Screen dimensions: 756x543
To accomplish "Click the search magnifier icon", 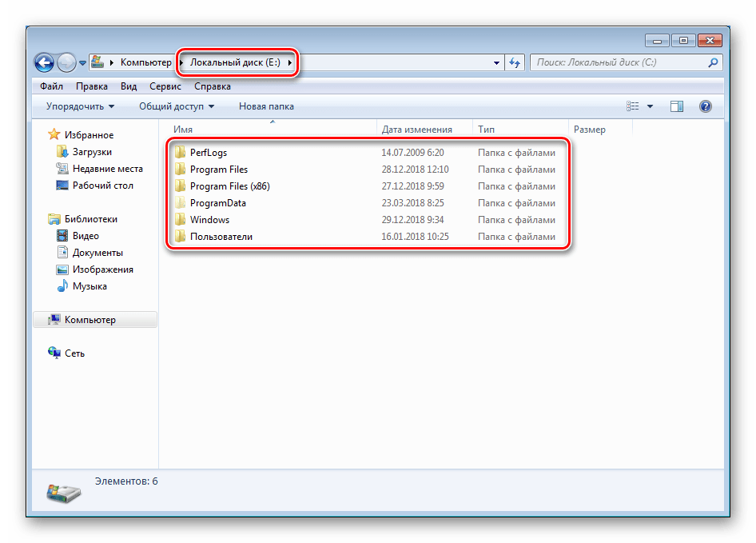I will click(x=713, y=62).
